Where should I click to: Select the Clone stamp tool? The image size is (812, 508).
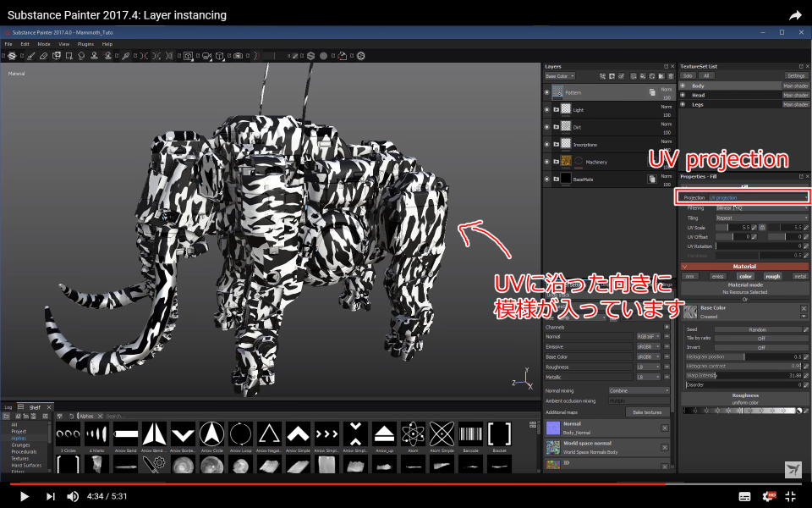point(94,56)
